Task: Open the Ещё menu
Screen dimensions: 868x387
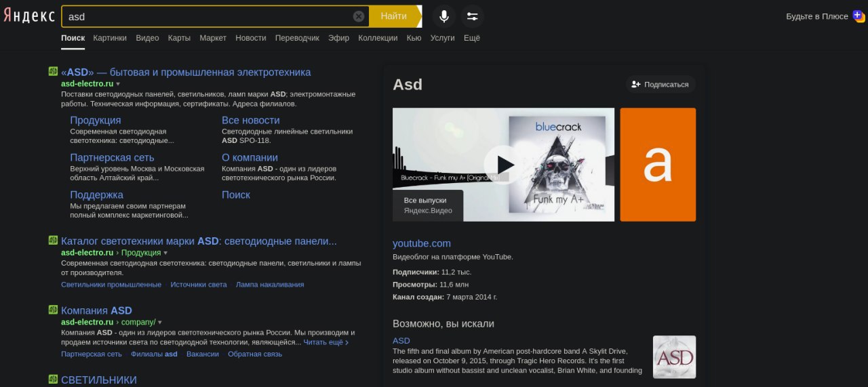Action: [x=472, y=38]
